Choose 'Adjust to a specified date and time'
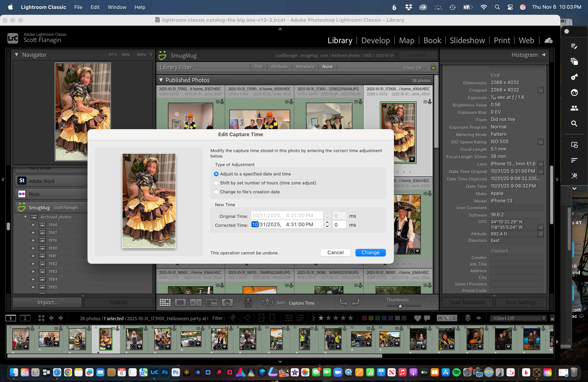Image resolution: width=588 pixels, height=382 pixels. point(216,174)
